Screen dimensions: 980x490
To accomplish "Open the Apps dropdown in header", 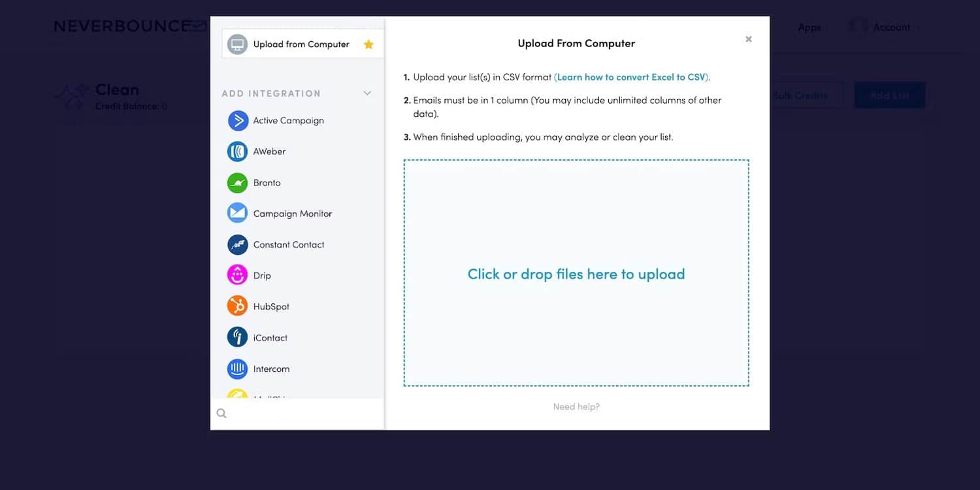I will pos(809,27).
